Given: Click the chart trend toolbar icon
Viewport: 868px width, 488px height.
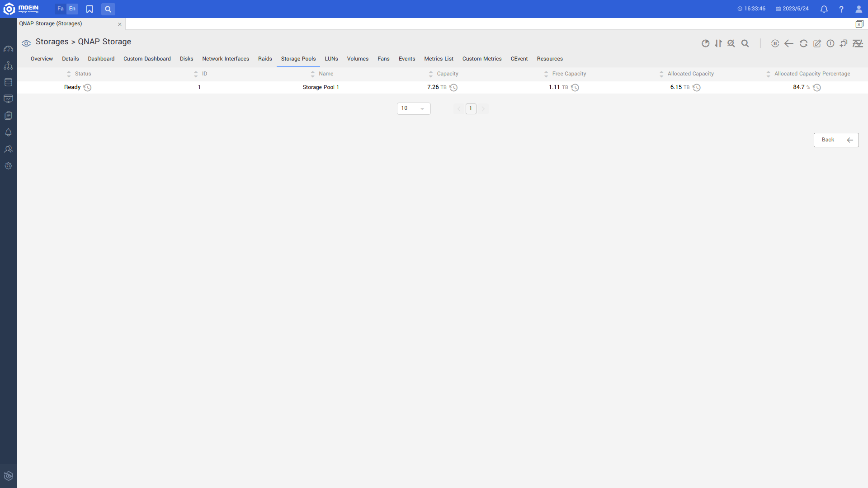Looking at the screenshot, I should (x=858, y=43).
